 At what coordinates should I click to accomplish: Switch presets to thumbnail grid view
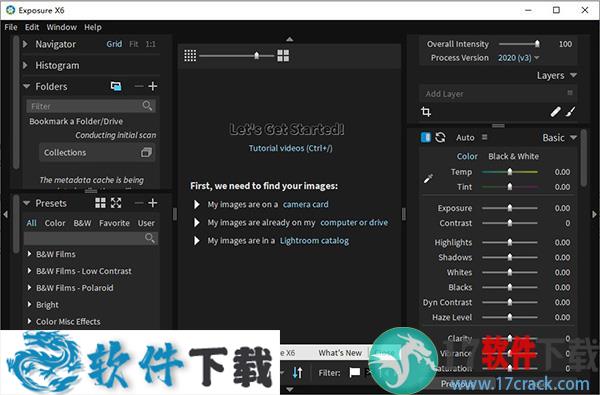pyautogui.click(x=100, y=203)
